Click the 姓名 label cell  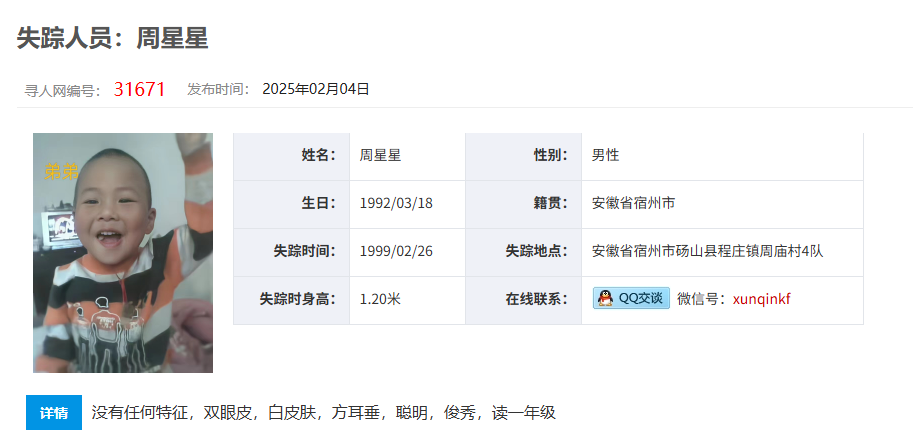[318, 155]
